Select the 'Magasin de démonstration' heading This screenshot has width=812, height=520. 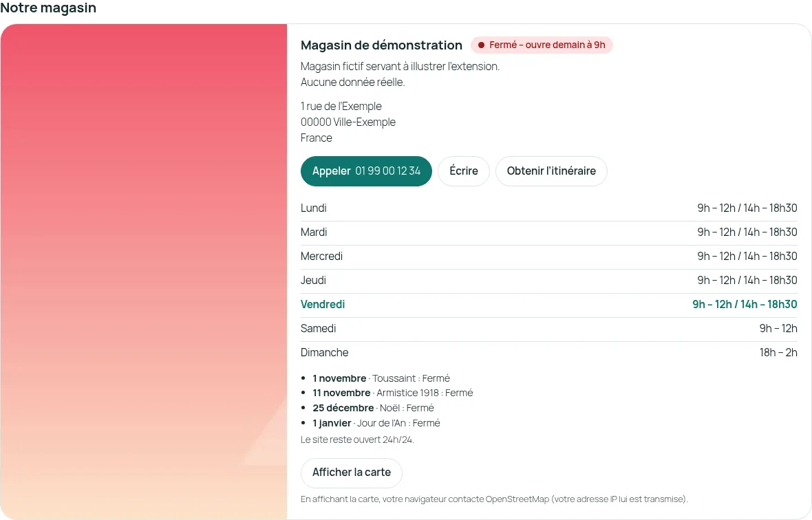(x=381, y=45)
